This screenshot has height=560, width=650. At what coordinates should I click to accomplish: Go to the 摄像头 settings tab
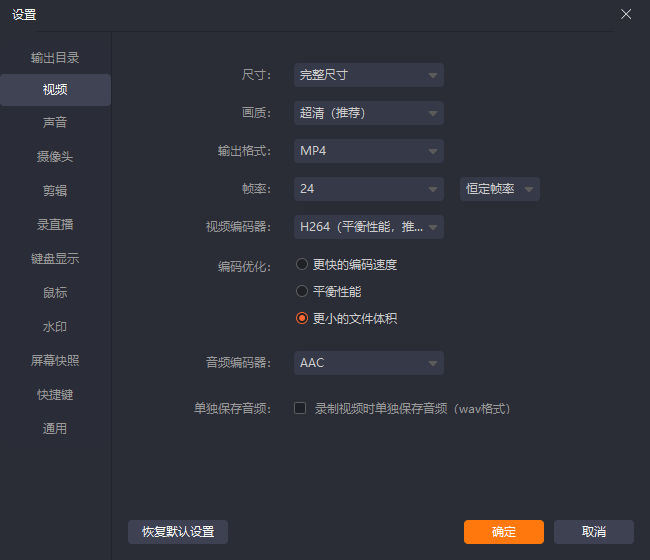click(x=55, y=157)
